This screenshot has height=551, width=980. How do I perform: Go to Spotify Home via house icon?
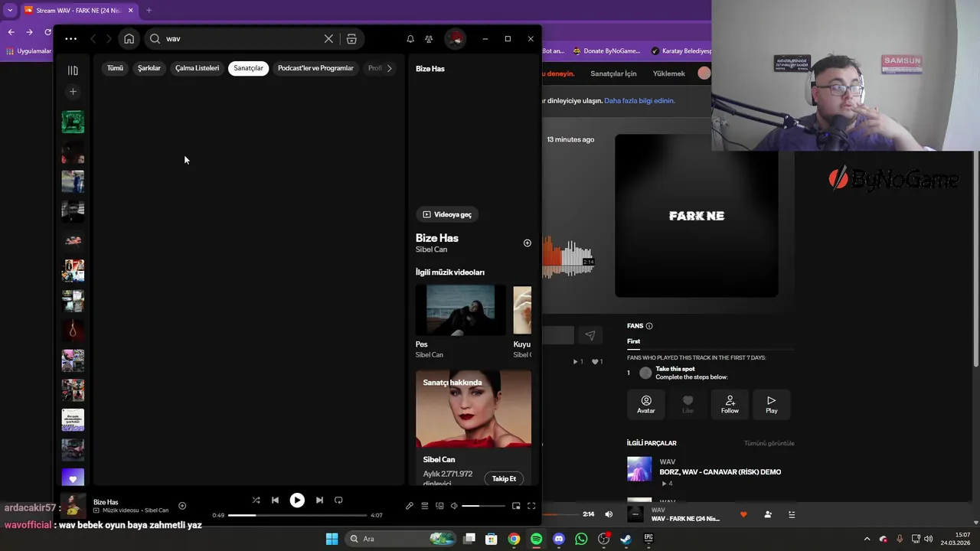coord(129,39)
